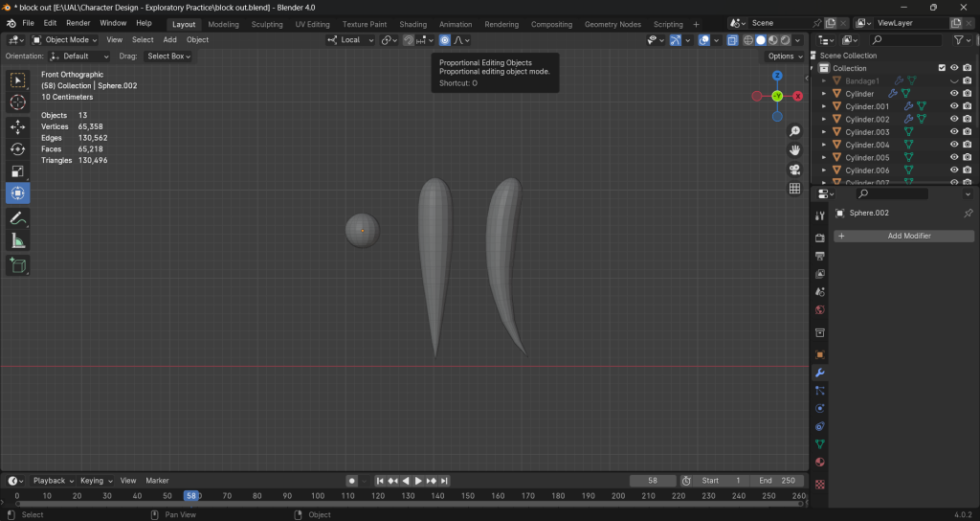
Task: Open the Options dropdown
Action: click(x=785, y=57)
